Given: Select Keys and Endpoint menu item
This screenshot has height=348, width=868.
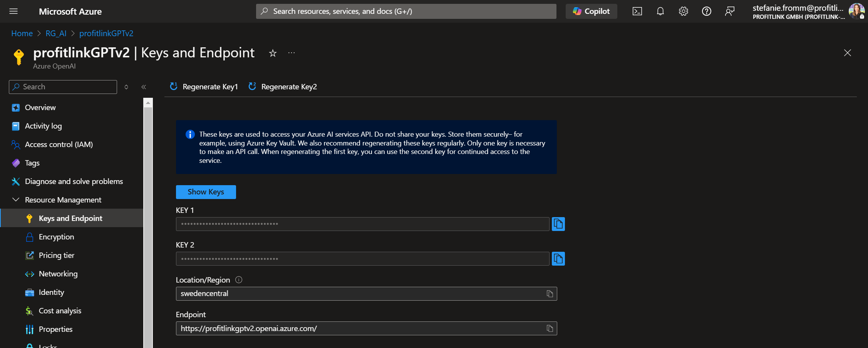Looking at the screenshot, I should point(72,218).
